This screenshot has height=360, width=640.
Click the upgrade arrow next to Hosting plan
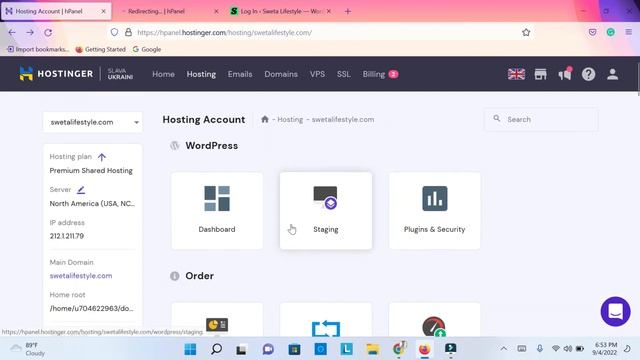tap(102, 157)
